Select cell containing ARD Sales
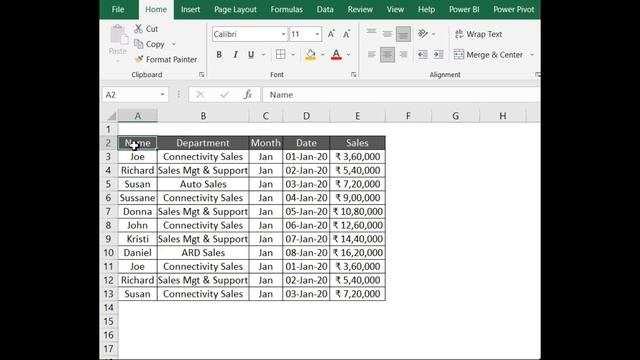Screen dimensions: 640x360 [203, 253]
